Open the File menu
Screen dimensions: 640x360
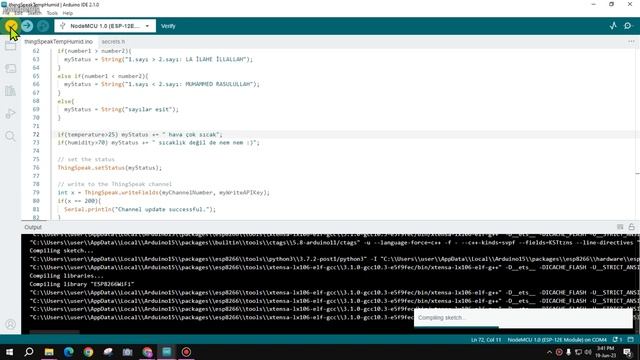[x=6, y=13]
